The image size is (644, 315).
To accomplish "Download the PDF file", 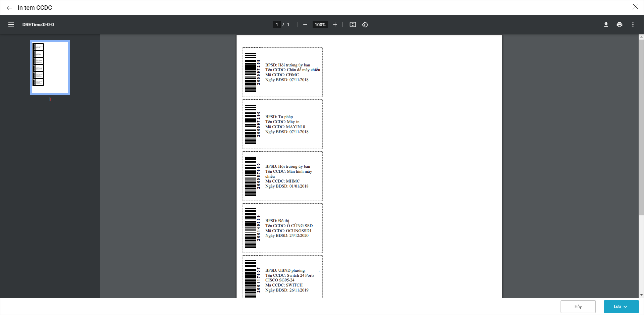I will click(x=606, y=24).
